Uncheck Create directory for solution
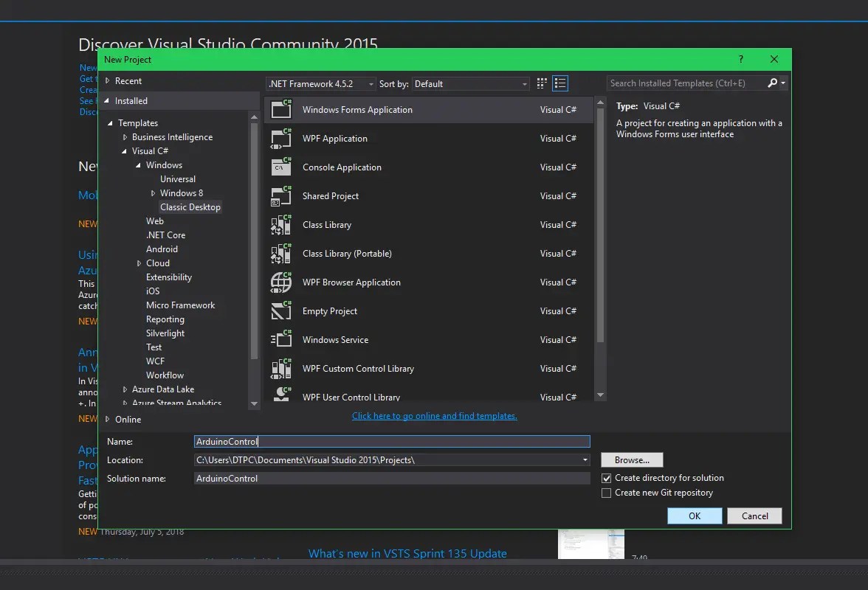 pos(607,478)
